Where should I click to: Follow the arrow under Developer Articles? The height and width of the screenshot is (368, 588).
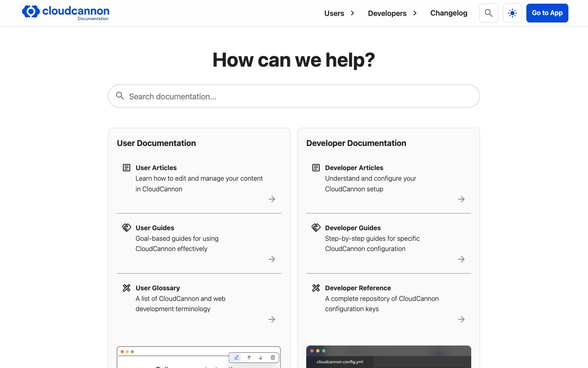pos(461,199)
